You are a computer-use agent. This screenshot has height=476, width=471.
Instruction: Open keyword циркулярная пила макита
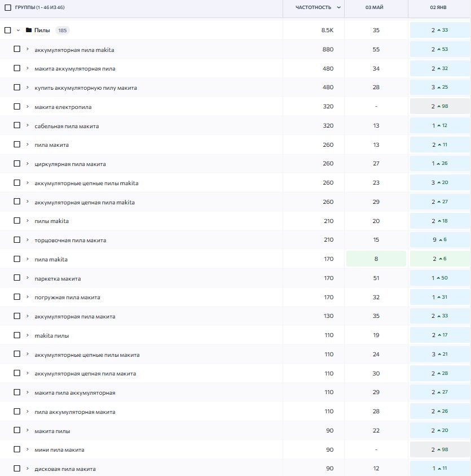coord(70,164)
